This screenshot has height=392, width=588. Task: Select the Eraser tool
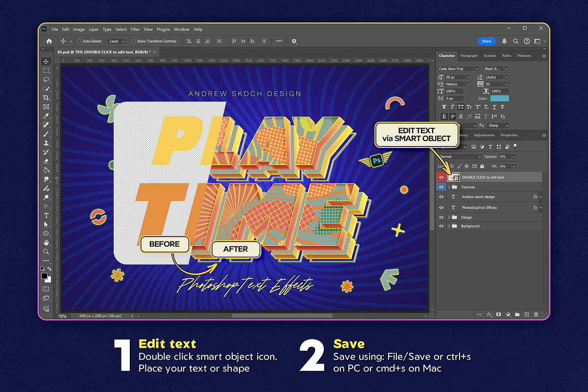pyautogui.click(x=46, y=161)
